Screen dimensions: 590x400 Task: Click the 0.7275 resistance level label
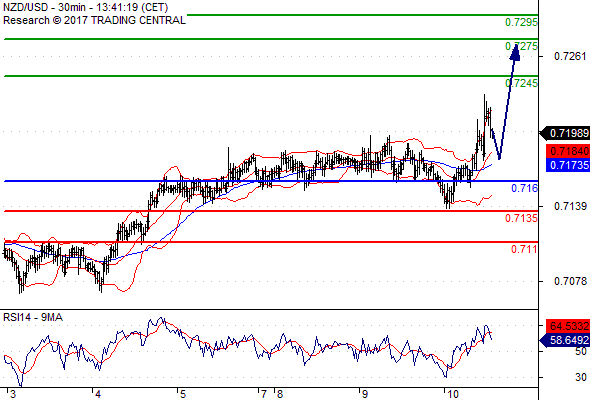pos(521,46)
